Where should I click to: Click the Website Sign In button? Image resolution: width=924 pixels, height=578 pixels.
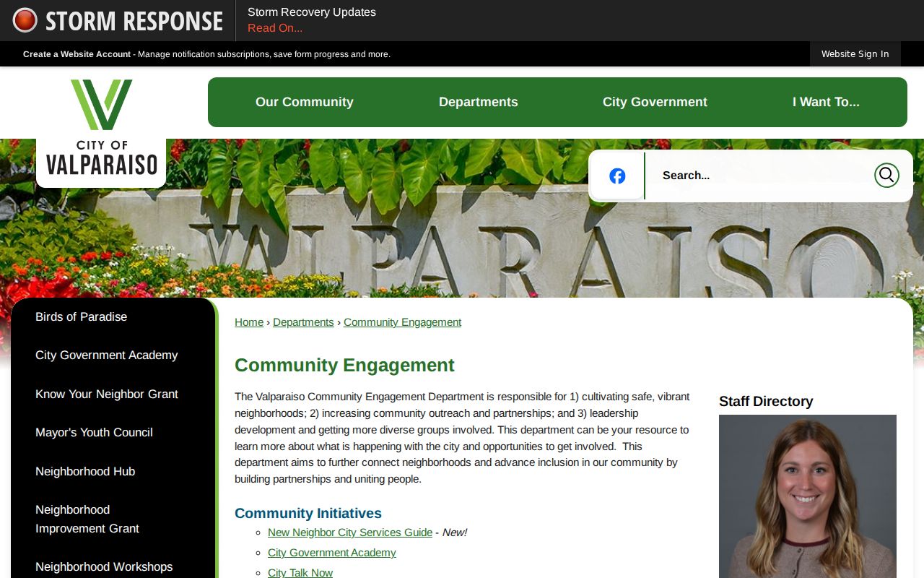pos(855,54)
